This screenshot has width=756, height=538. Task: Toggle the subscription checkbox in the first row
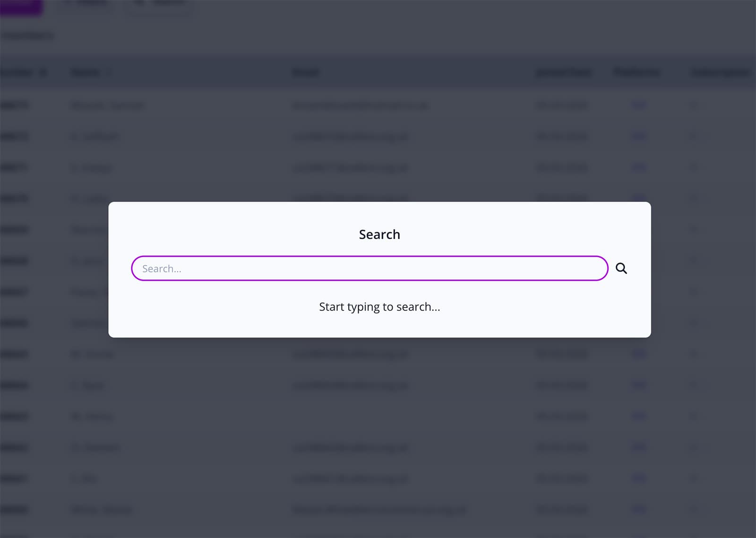pos(695,105)
